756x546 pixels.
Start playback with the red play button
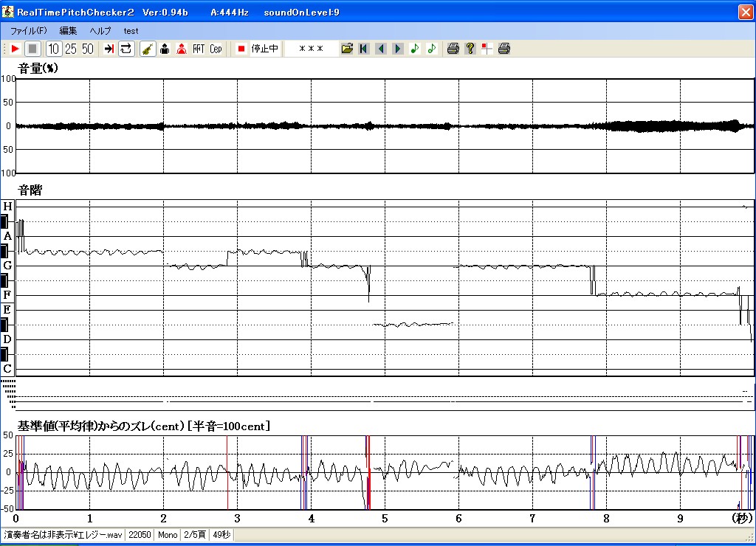[x=15, y=49]
